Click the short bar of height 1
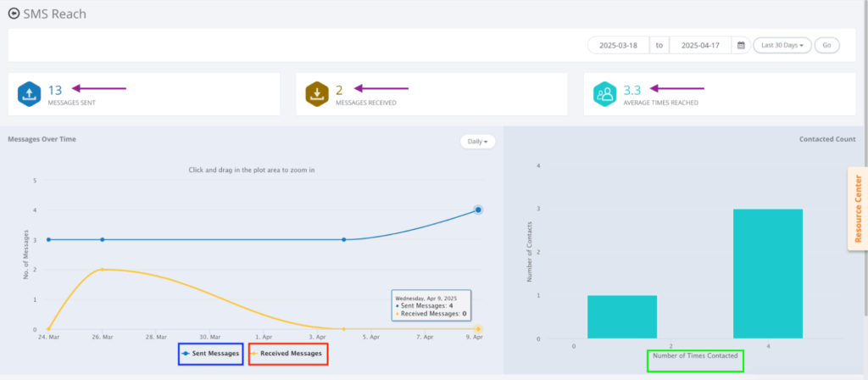Viewport: 868px width, 380px height. (x=622, y=317)
